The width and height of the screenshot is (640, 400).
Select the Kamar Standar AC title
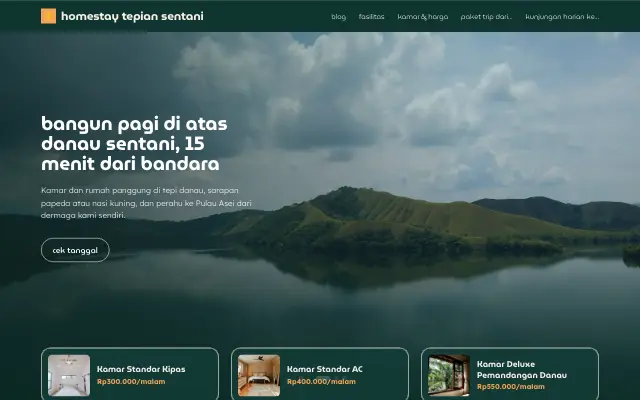tap(324, 369)
